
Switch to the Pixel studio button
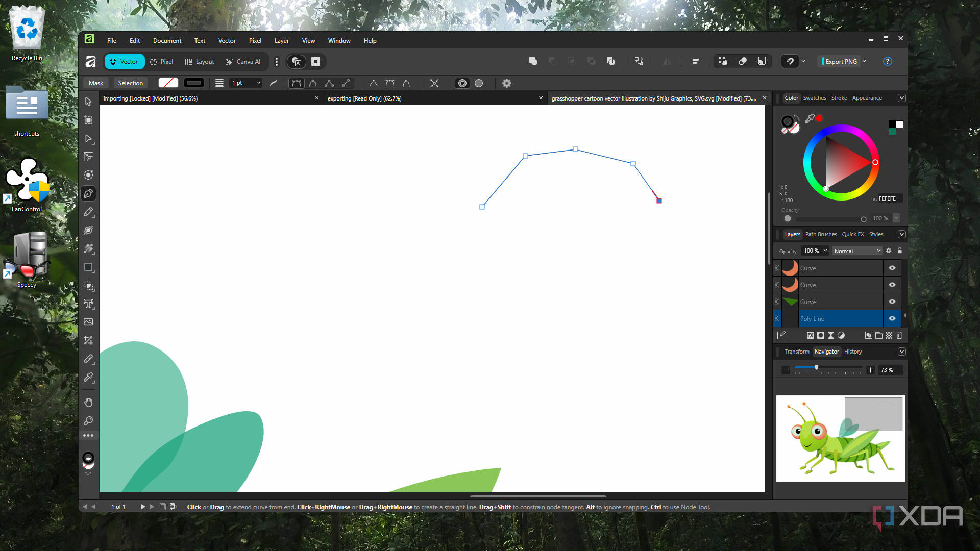tap(162, 61)
